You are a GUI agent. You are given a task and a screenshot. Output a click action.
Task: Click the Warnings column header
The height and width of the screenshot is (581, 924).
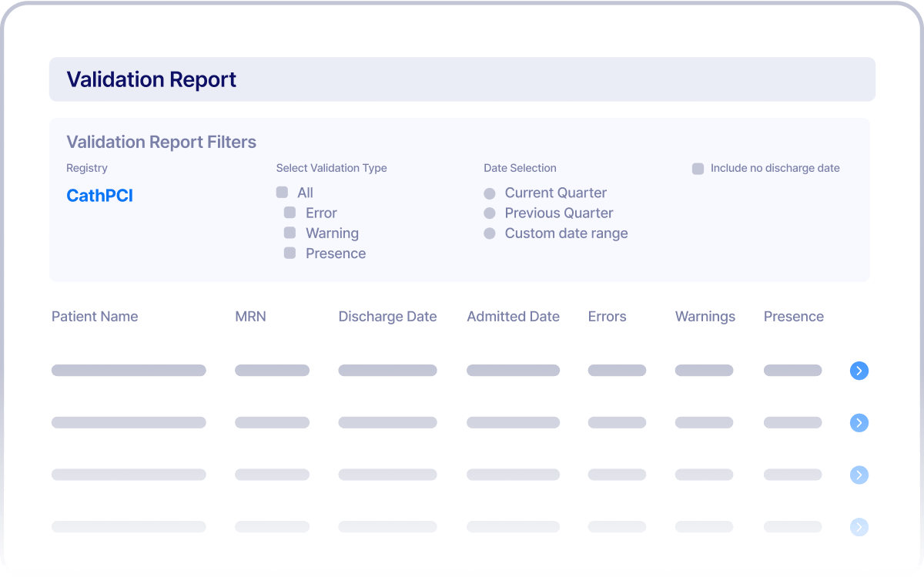coord(705,316)
